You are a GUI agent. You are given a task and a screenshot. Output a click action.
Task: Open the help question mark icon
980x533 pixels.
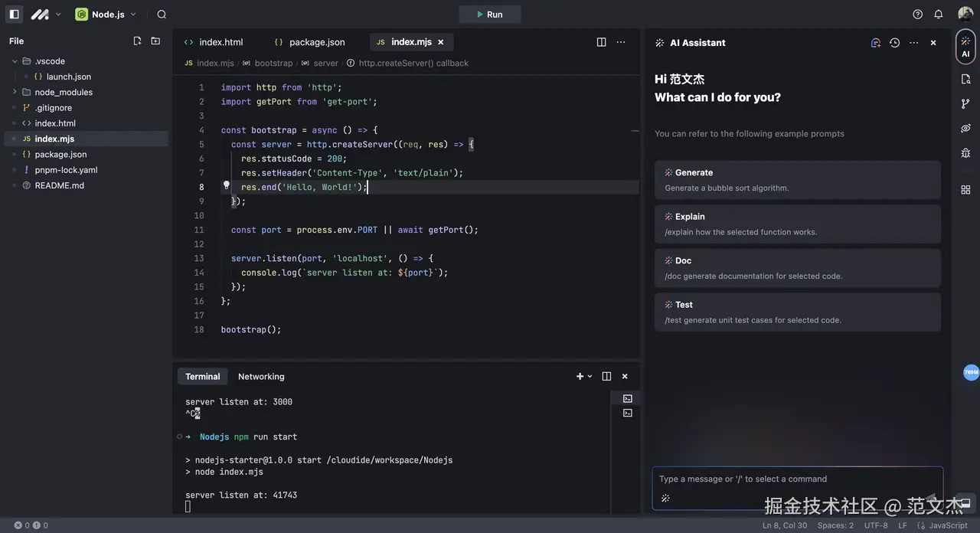918,14
